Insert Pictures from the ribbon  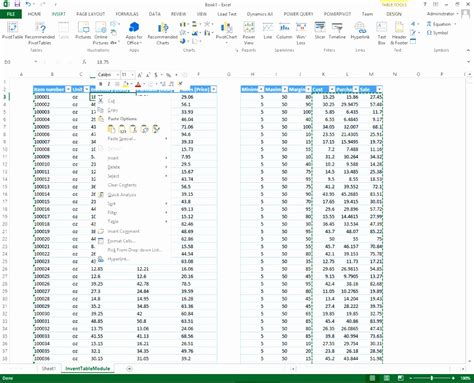(83, 31)
